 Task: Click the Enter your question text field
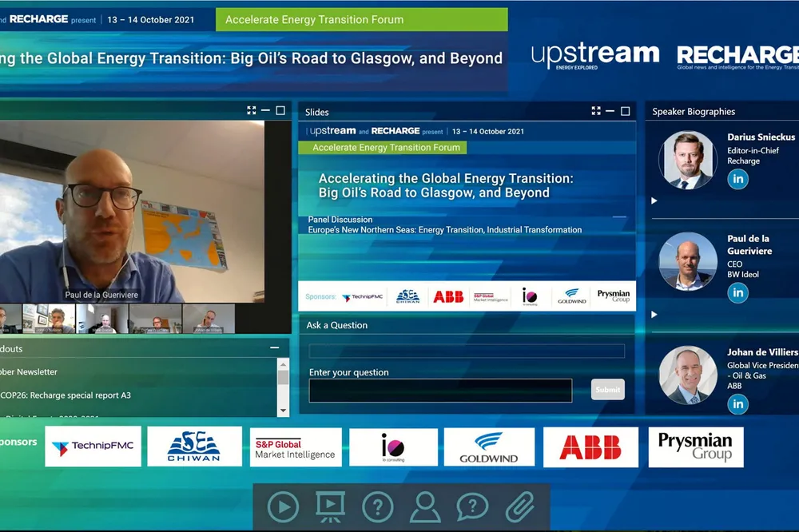pos(440,390)
